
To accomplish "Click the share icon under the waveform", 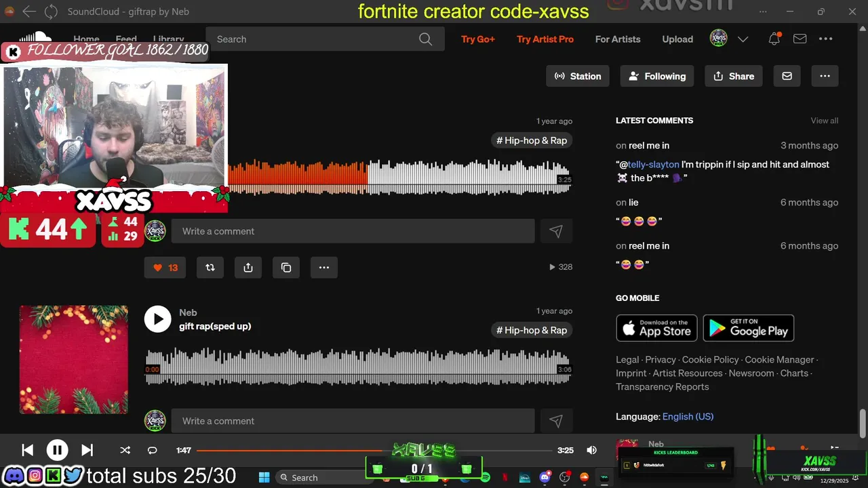I will (x=248, y=267).
